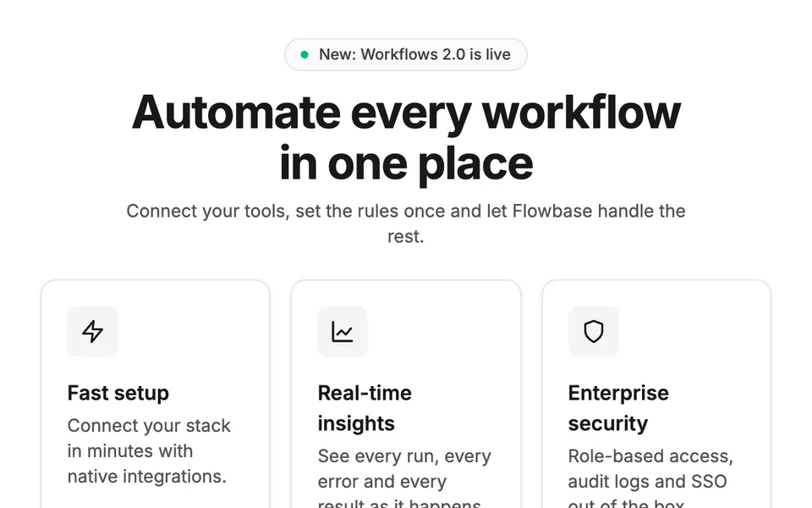Click the "Automate every workflow in one place" headline
The image size is (812, 508).
(x=406, y=138)
